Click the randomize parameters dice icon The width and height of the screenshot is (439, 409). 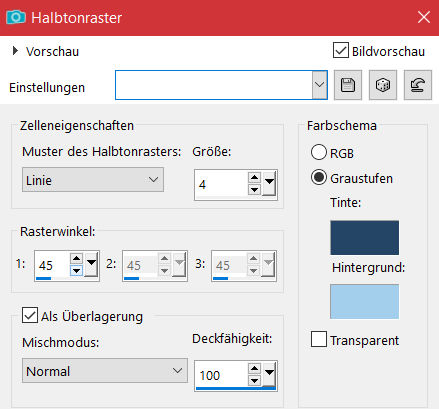point(383,85)
